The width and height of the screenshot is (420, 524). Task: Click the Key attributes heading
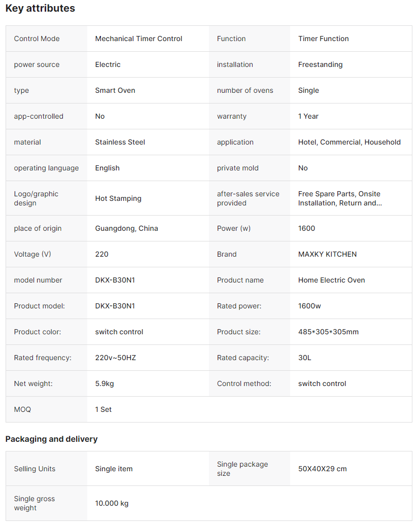coord(40,8)
